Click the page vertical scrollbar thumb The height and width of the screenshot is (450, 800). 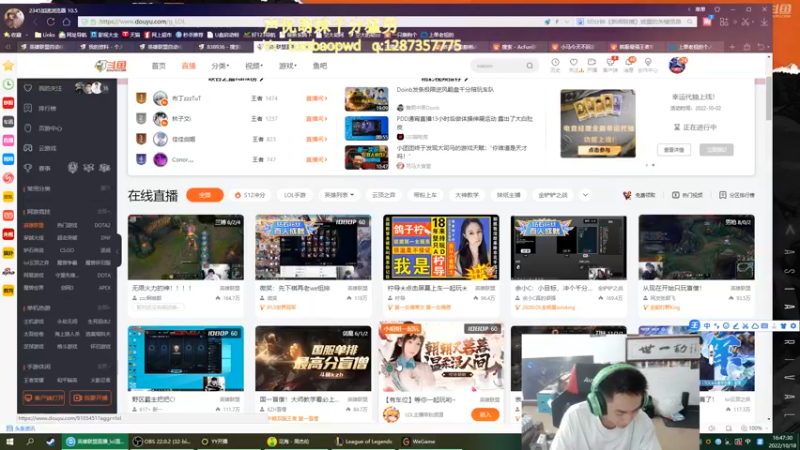click(x=768, y=99)
